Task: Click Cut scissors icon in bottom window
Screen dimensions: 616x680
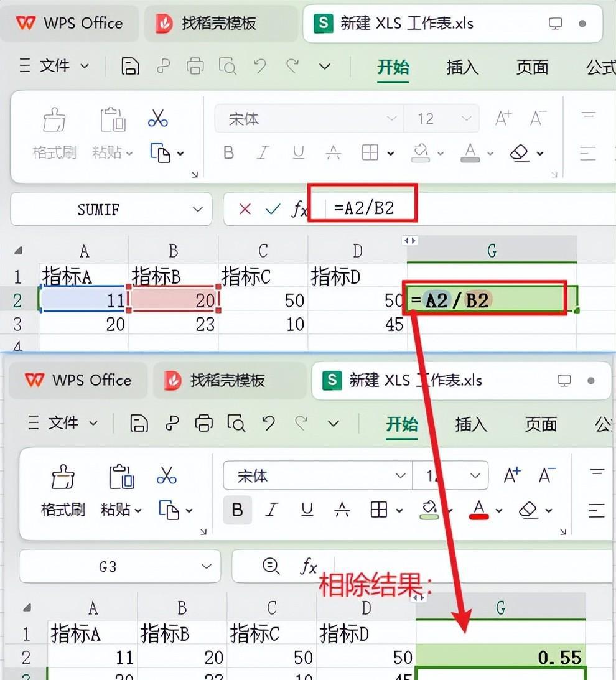Action: coord(167,475)
